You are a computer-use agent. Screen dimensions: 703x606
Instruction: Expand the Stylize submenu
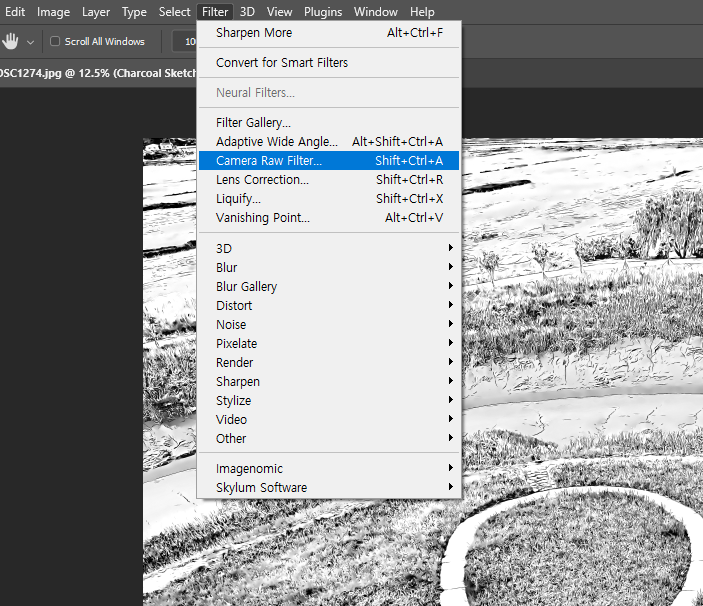(x=329, y=400)
